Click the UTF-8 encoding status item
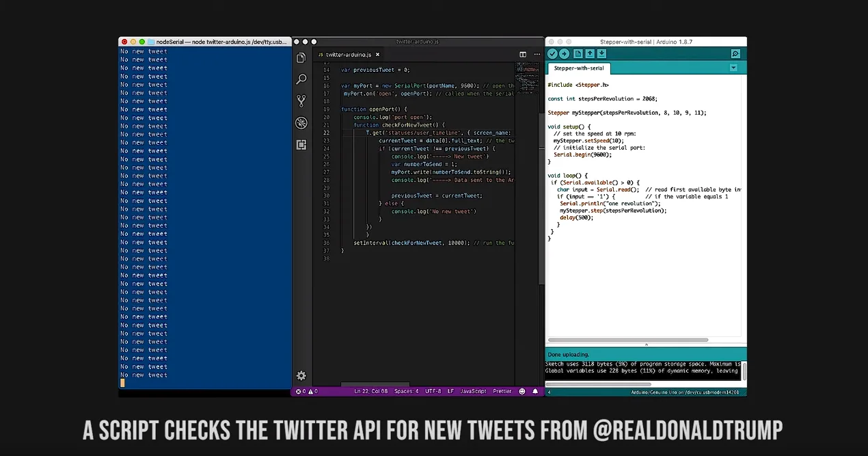 [433, 392]
